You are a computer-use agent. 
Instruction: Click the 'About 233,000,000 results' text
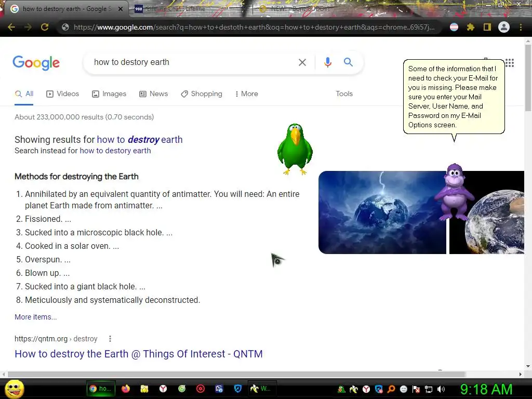click(x=84, y=117)
